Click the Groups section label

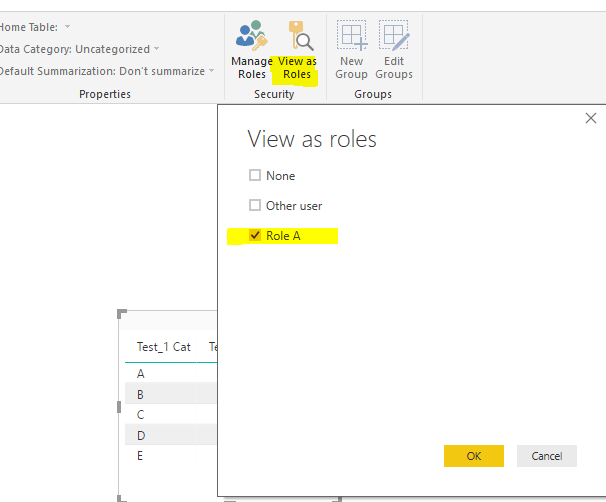pos(373,94)
